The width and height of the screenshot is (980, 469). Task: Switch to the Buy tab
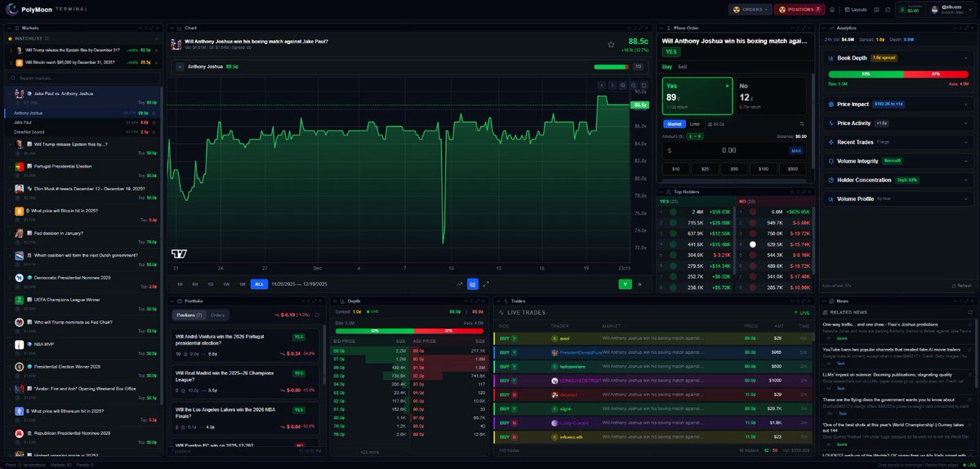click(x=666, y=66)
